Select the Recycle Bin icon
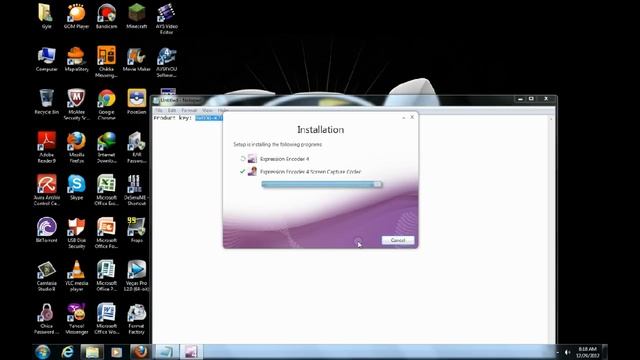Image resolution: width=640 pixels, height=360 pixels. click(x=47, y=102)
